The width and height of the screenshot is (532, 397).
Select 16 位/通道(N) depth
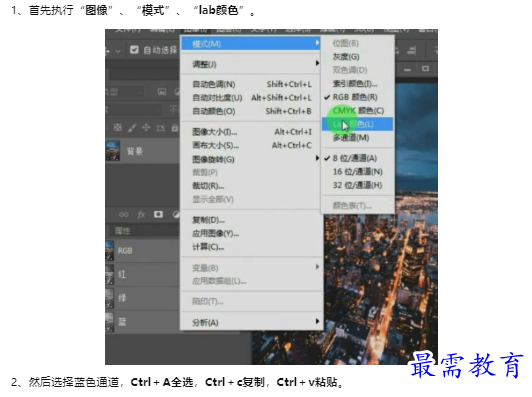(357, 172)
